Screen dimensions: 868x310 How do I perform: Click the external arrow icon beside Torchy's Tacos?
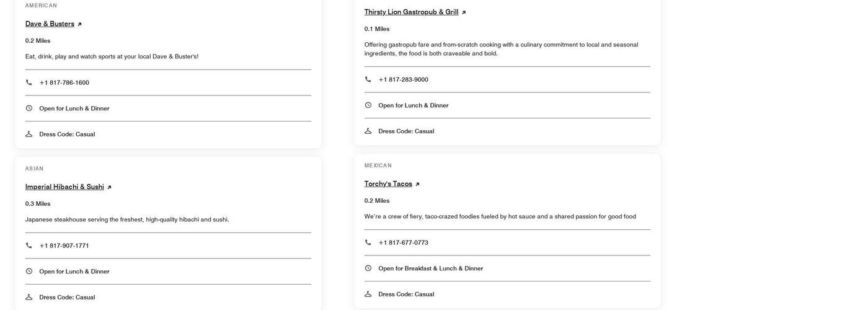click(417, 184)
